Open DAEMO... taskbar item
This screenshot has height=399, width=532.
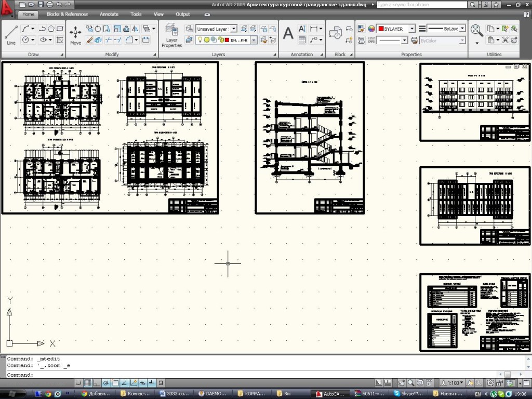(213, 394)
